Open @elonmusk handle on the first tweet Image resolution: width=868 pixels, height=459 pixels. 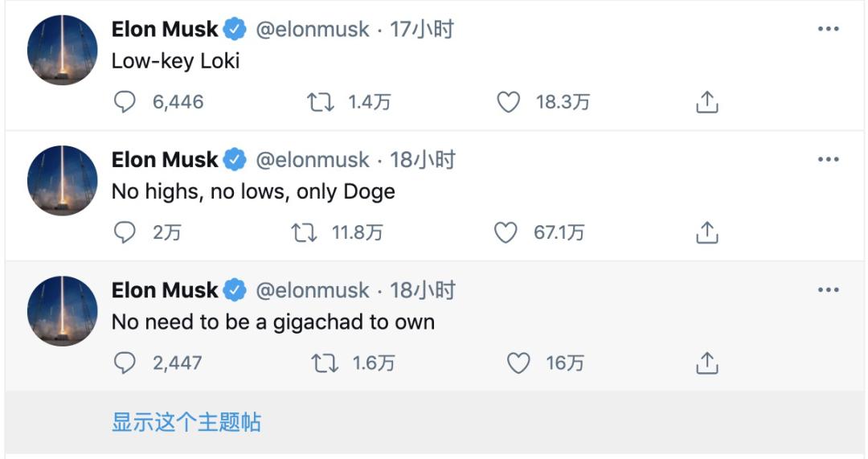[x=313, y=30]
